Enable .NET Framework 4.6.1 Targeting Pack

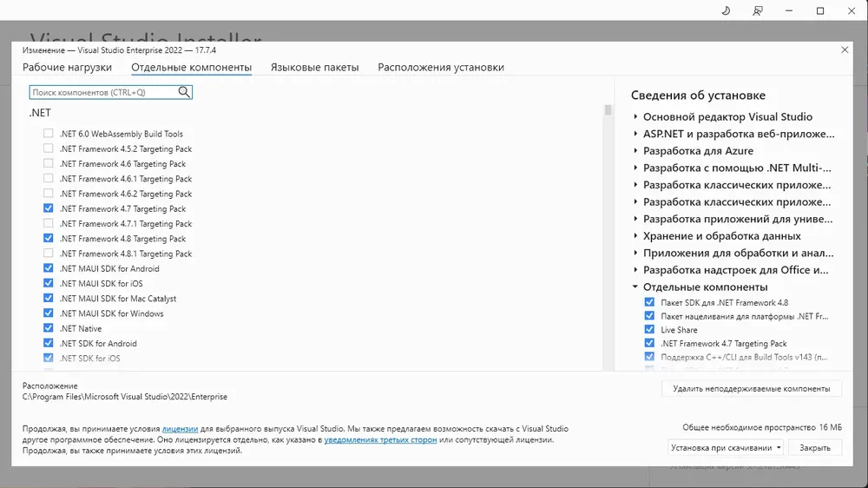[x=48, y=178]
